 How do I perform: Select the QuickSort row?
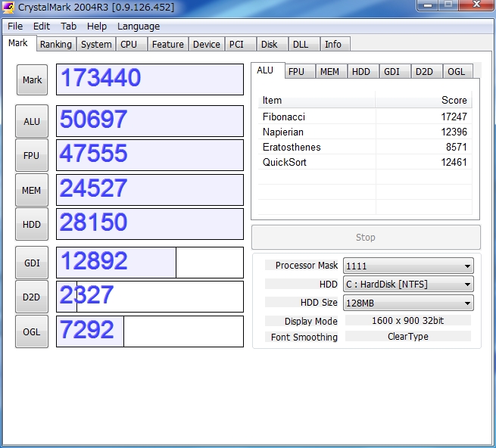coord(365,162)
